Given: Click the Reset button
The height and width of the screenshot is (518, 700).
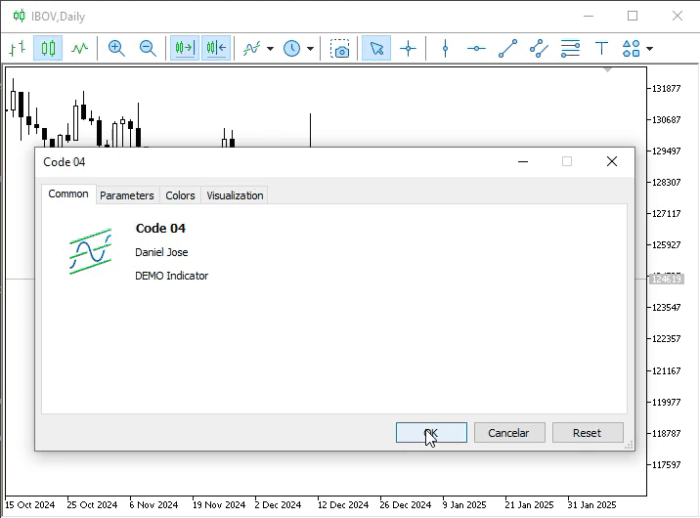Looking at the screenshot, I should click(x=588, y=433).
